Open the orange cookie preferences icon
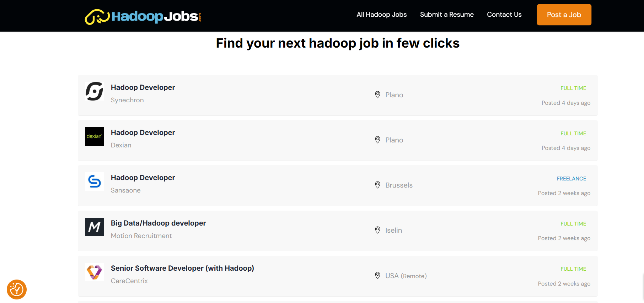644x303 pixels. (17, 290)
